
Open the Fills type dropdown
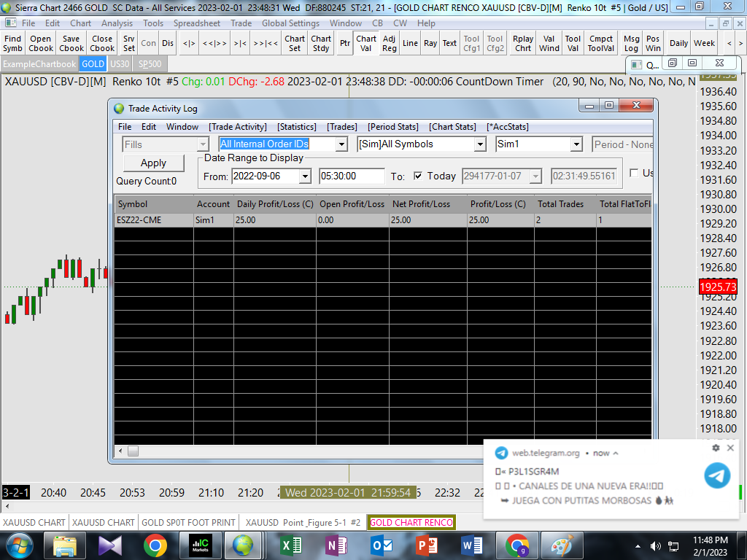[203, 144]
